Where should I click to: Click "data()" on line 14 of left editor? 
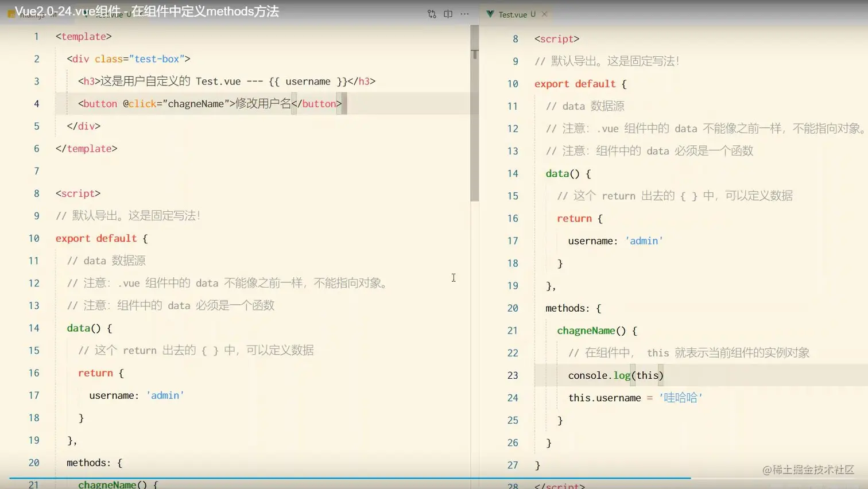[x=84, y=328]
